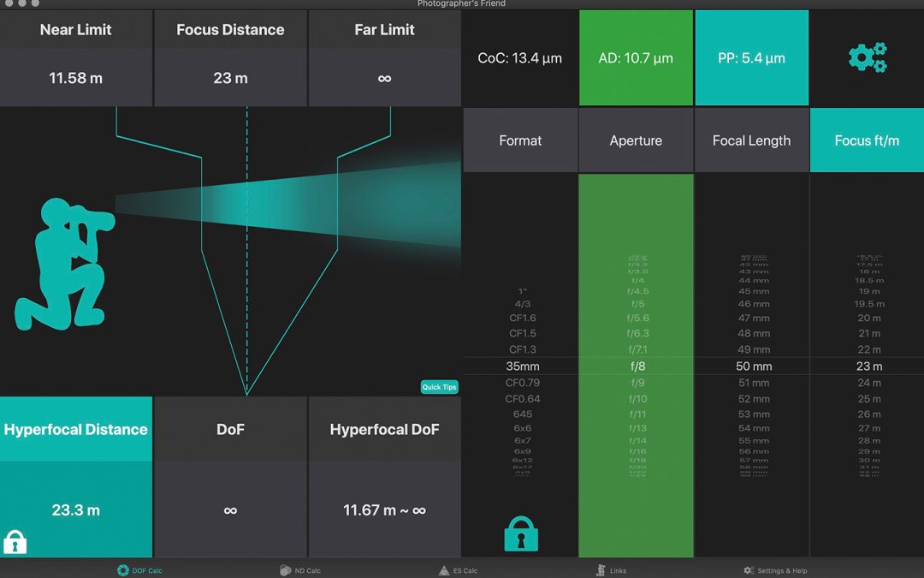Toggle the Hyperfocal Distance lock icon
The width and height of the screenshot is (924, 578).
(15, 541)
